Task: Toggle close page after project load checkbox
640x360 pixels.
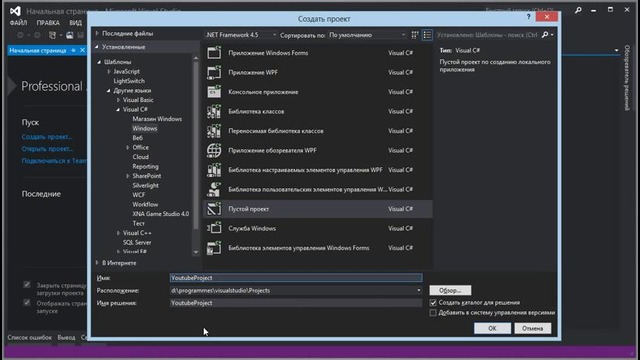Action: pos(27,284)
